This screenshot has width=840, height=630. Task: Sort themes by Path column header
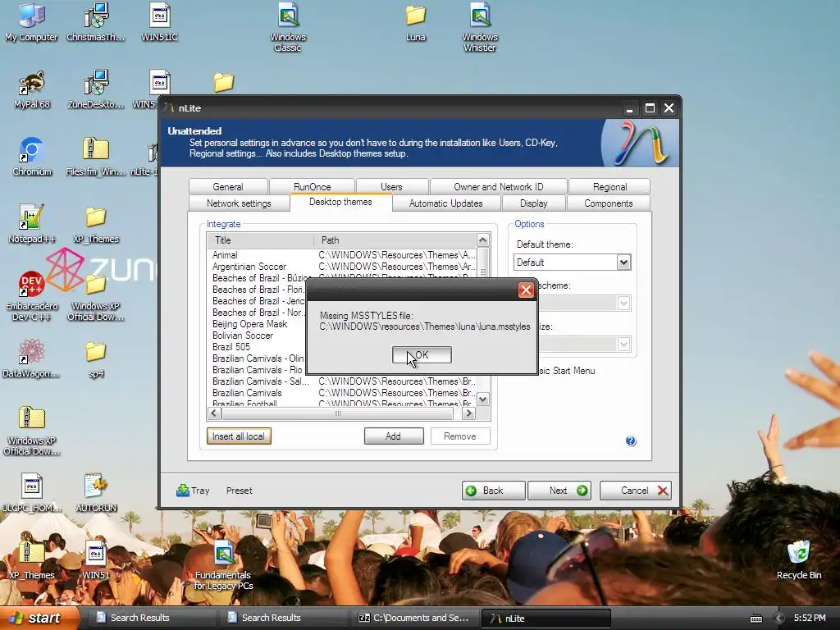click(x=395, y=240)
